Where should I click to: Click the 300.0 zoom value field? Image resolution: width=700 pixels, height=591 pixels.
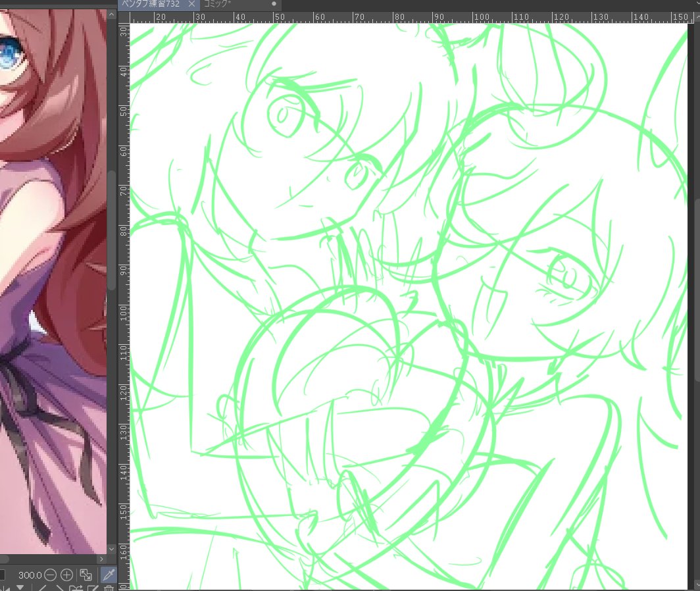pyautogui.click(x=30, y=575)
